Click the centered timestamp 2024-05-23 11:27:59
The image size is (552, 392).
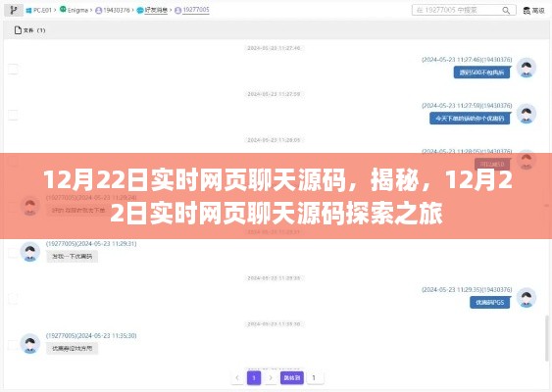click(274, 94)
